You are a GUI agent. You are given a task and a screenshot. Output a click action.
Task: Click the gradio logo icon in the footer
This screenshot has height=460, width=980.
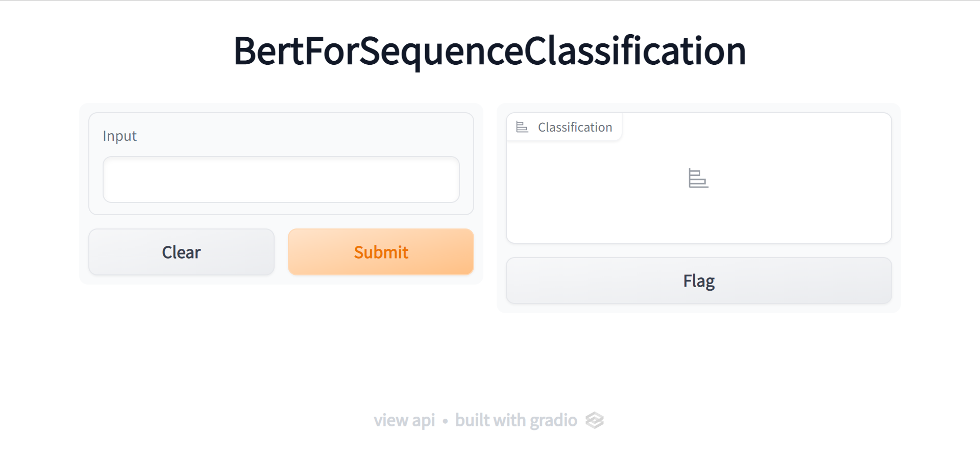tap(595, 420)
